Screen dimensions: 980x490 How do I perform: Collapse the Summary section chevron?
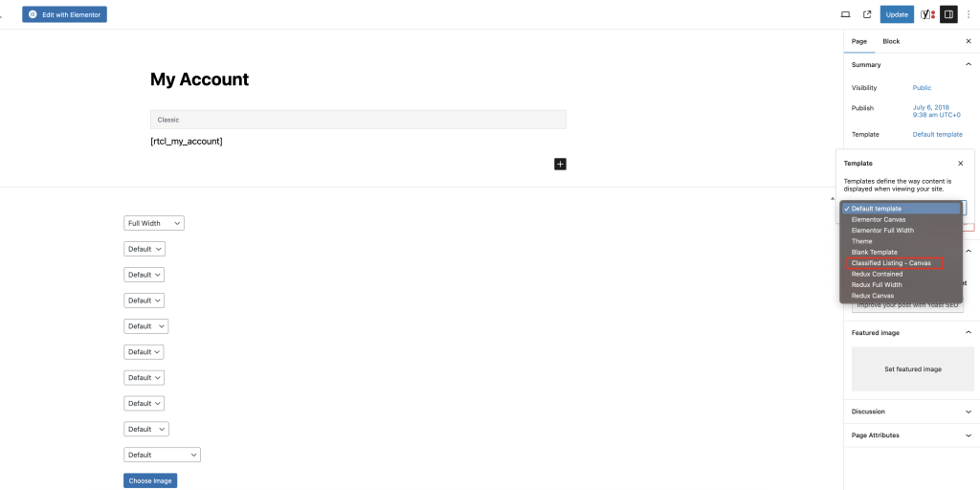(x=969, y=64)
